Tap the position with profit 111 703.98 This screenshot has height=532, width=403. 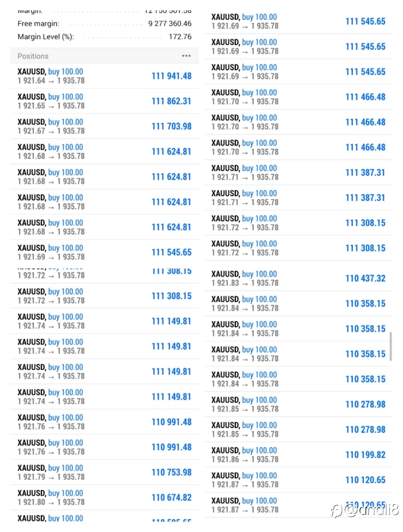104,126
